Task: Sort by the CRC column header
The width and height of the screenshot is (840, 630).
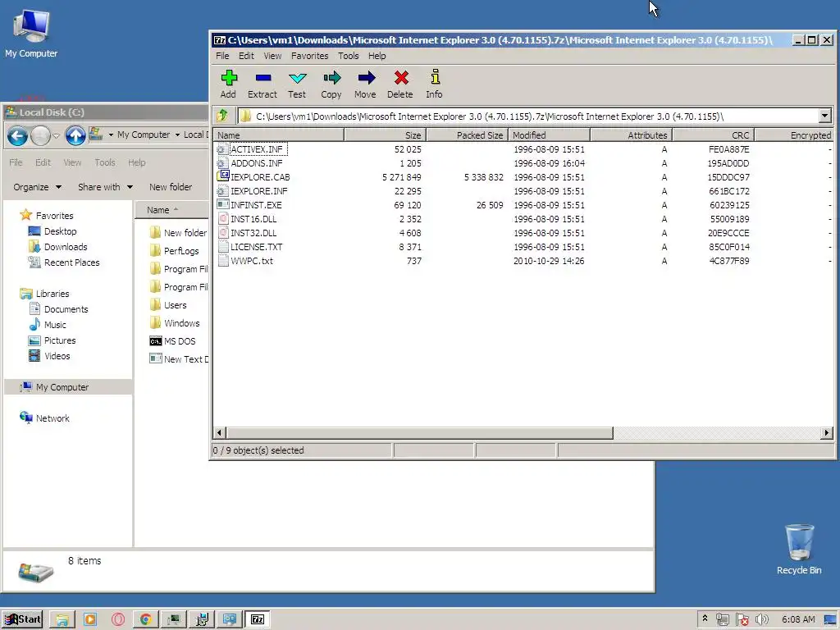Action: [x=714, y=135]
